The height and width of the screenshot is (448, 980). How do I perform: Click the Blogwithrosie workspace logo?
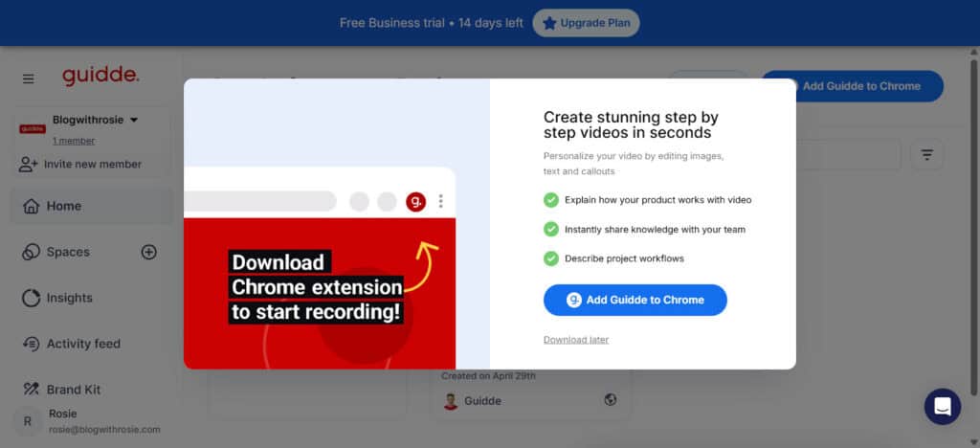point(33,128)
